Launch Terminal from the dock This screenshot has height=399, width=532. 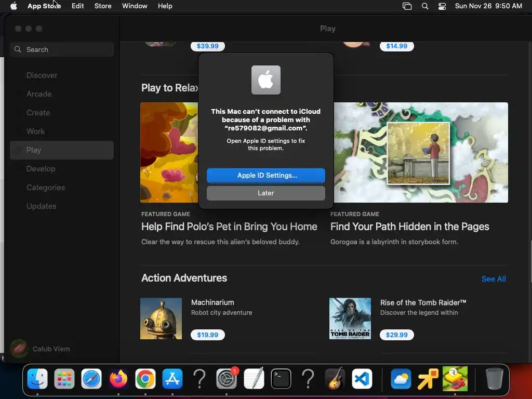pyautogui.click(x=281, y=379)
